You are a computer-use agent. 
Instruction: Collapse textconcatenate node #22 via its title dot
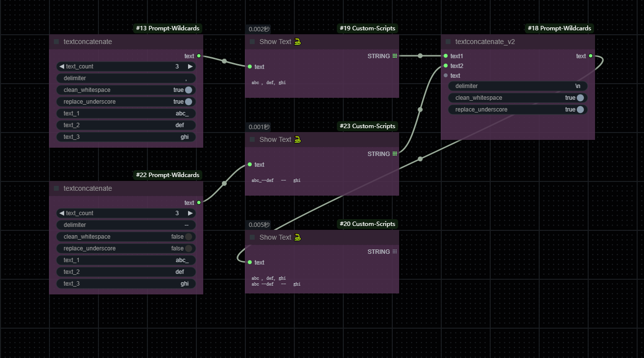tap(56, 189)
